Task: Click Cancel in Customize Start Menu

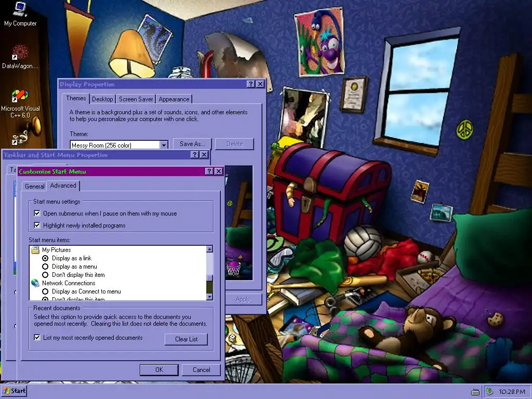Action: 201,370
